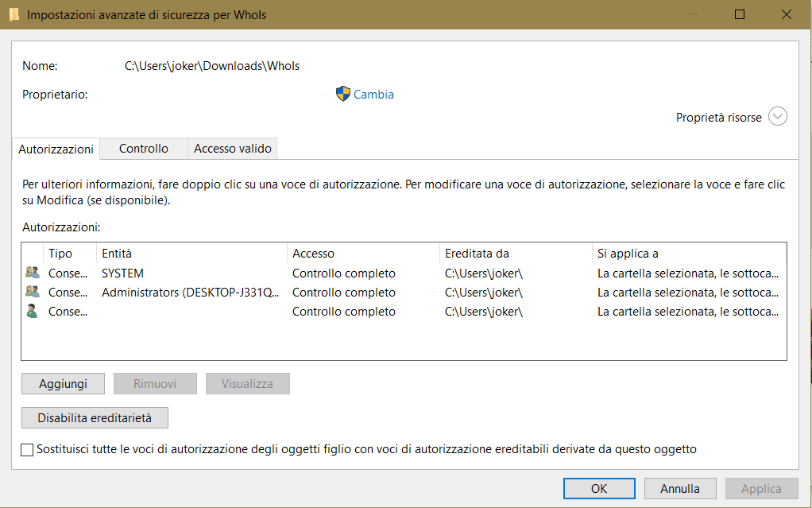Click Disabilita ereditarietà button
The height and width of the screenshot is (508, 812).
95,417
